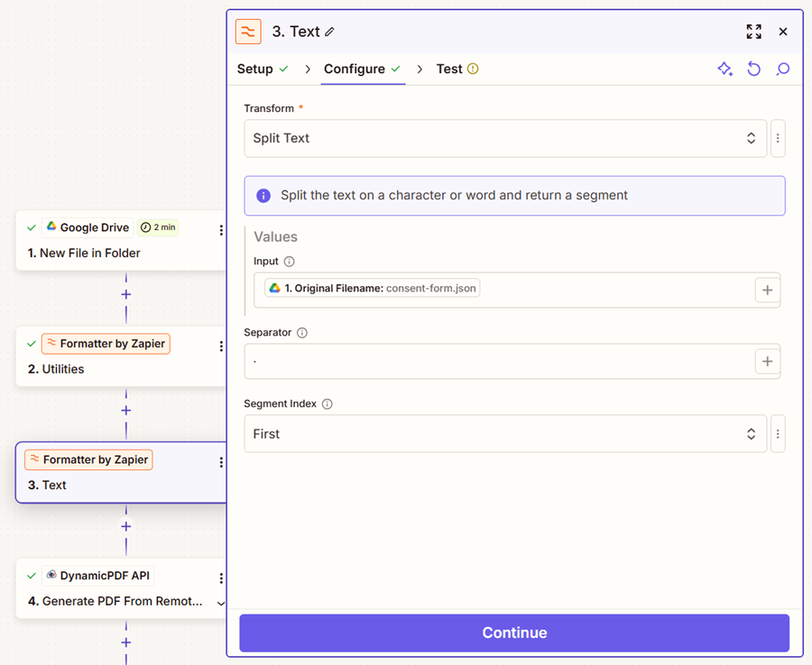
Task: Click the pencil icon to rename step
Action: coord(329,32)
